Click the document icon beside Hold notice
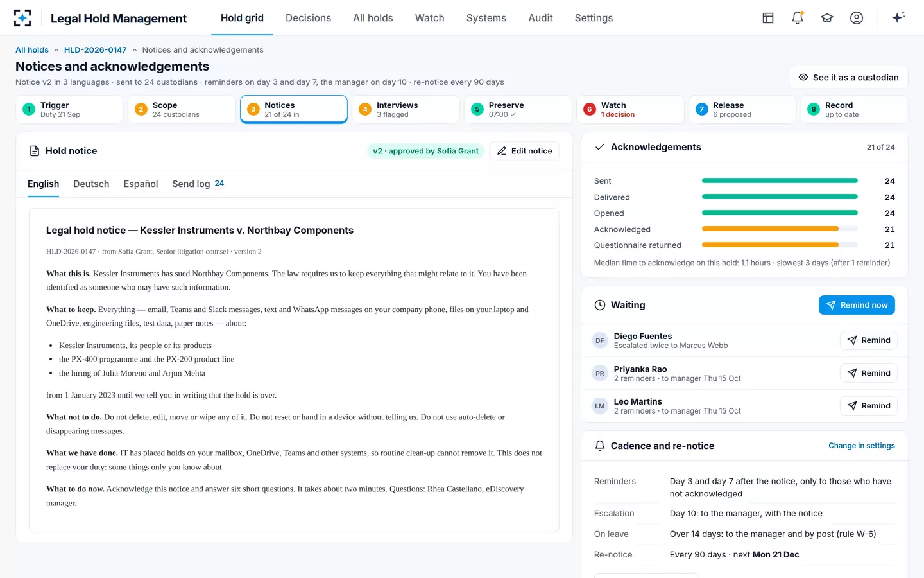 (x=35, y=151)
